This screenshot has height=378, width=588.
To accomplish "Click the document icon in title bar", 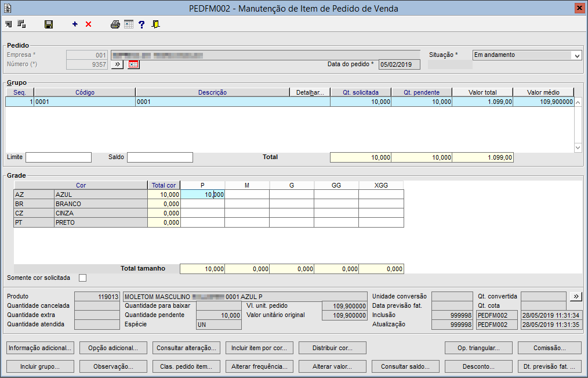I will point(7,8).
